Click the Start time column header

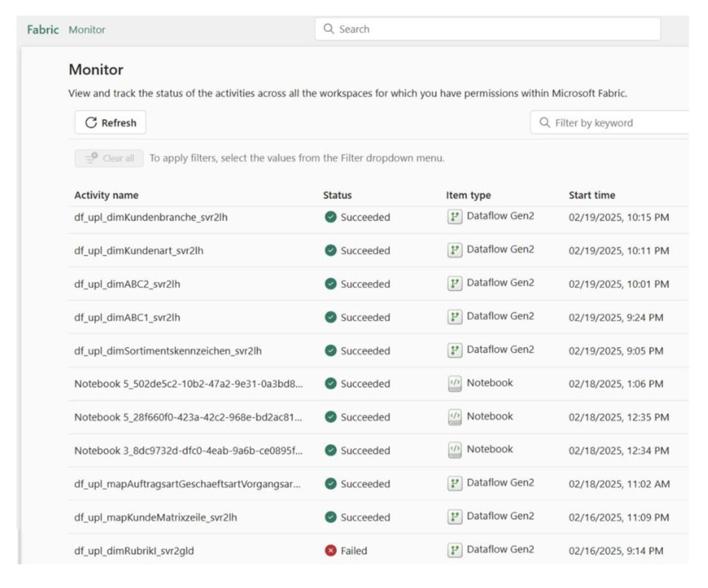tap(592, 195)
